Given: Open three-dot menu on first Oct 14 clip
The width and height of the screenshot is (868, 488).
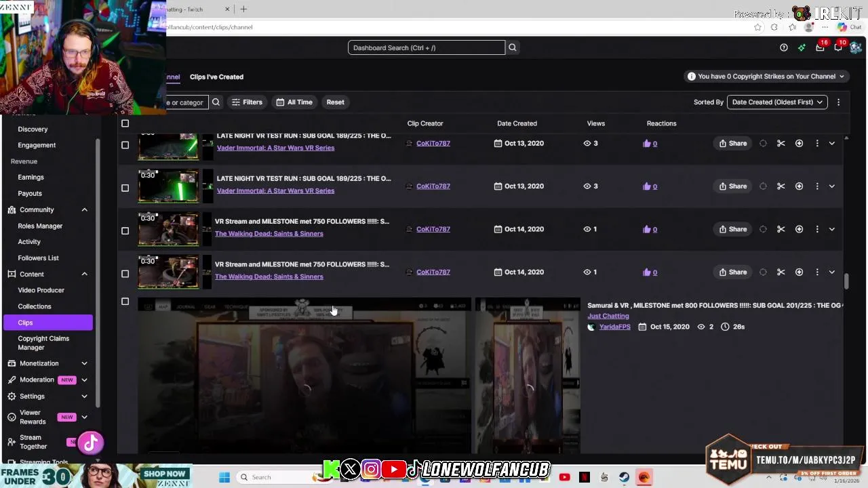Looking at the screenshot, I should [817, 229].
